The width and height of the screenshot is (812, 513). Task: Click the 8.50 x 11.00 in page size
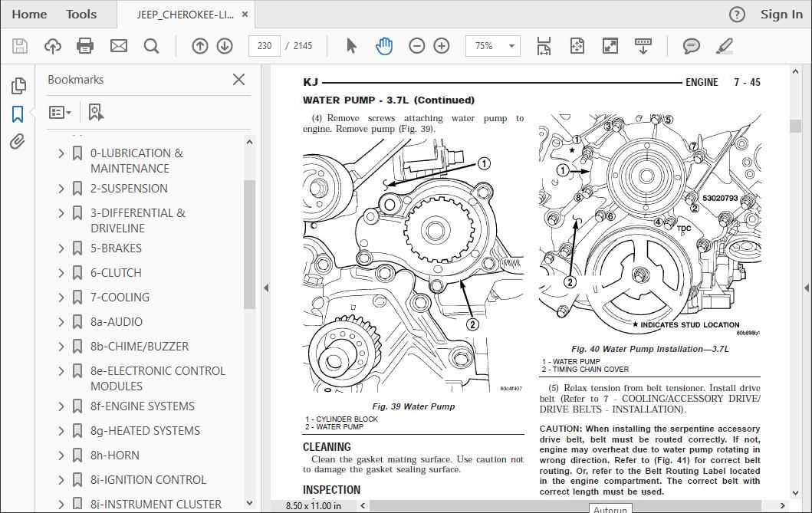click(314, 506)
